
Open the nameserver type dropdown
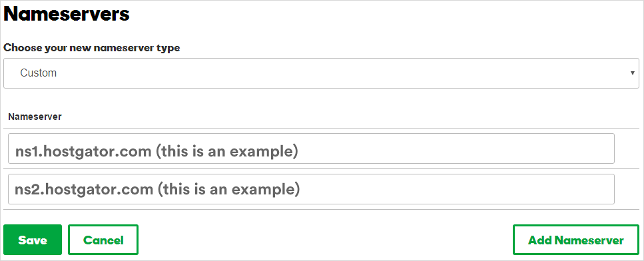(321, 73)
